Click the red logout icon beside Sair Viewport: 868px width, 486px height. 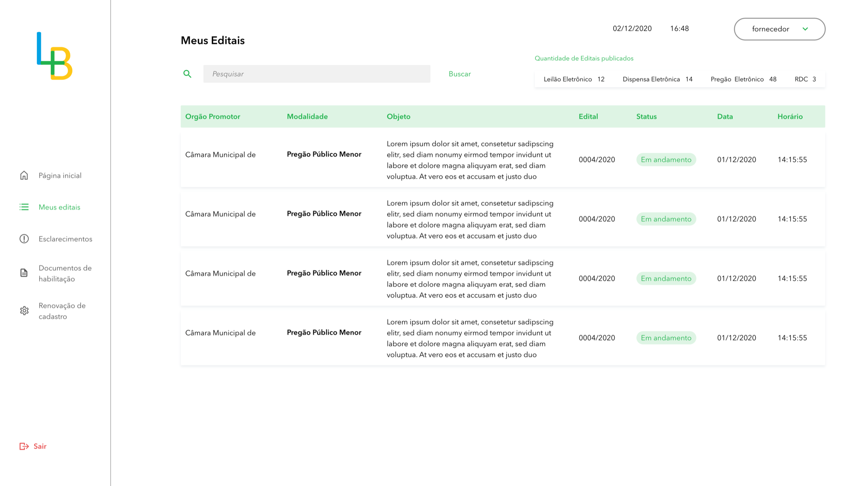point(24,446)
